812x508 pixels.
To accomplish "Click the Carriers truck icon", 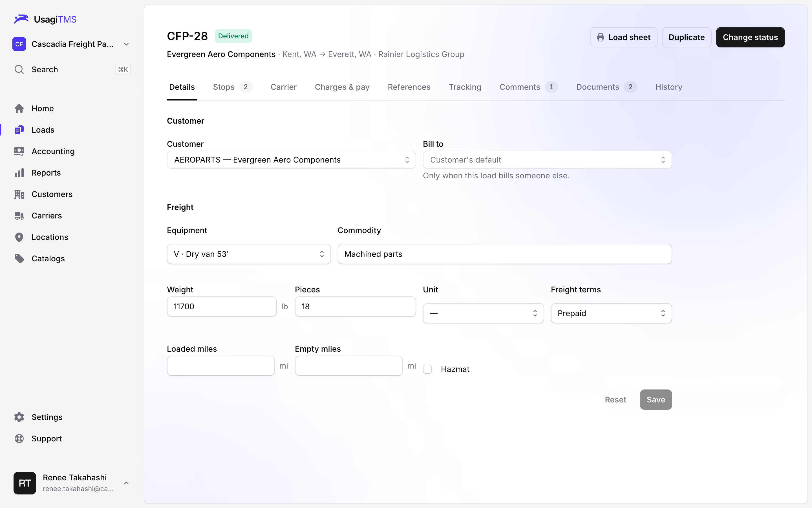I will (19, 216).
